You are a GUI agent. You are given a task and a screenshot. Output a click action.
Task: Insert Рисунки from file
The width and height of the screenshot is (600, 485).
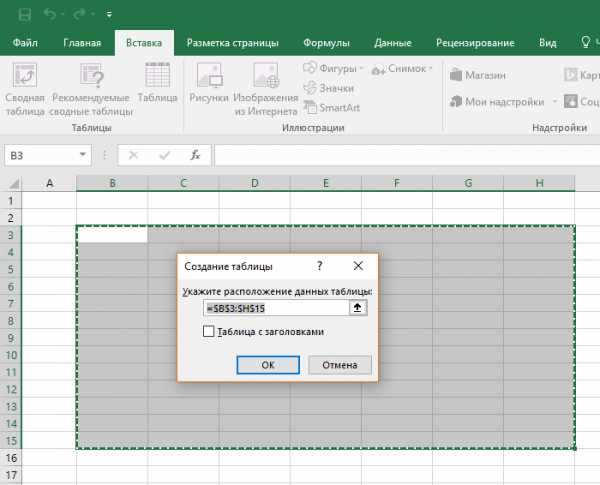209,83
